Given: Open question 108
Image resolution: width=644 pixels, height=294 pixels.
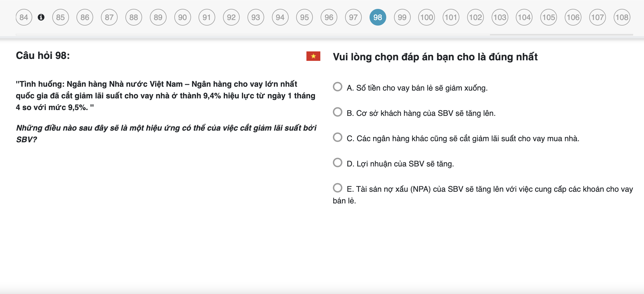Looking at the screenshot, I should pos(622,17).
